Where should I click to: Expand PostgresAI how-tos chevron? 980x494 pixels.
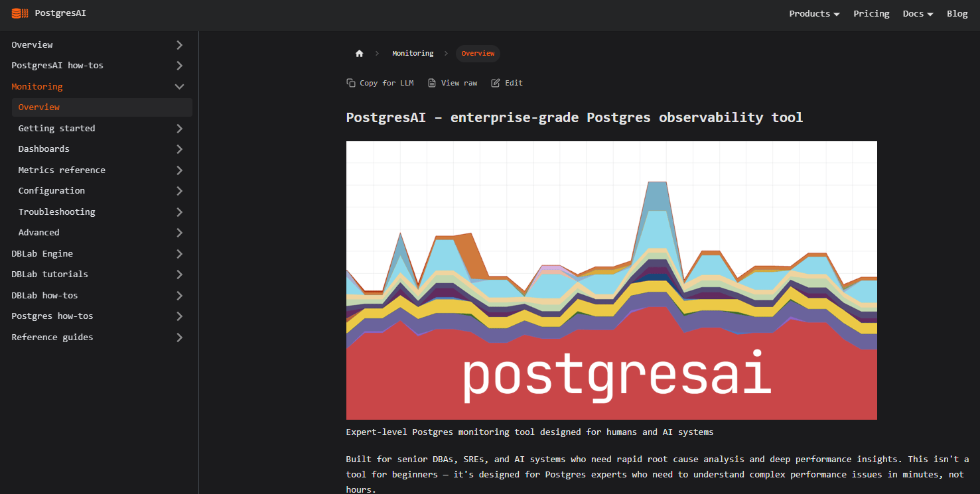click(179, 66)
